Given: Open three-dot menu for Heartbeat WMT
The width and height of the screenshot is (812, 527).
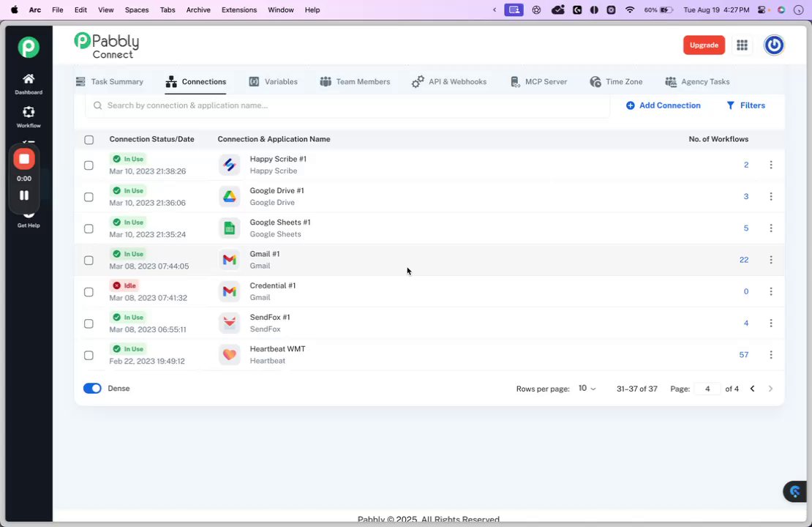Looking at the screenshot, I should coord(770,354).
